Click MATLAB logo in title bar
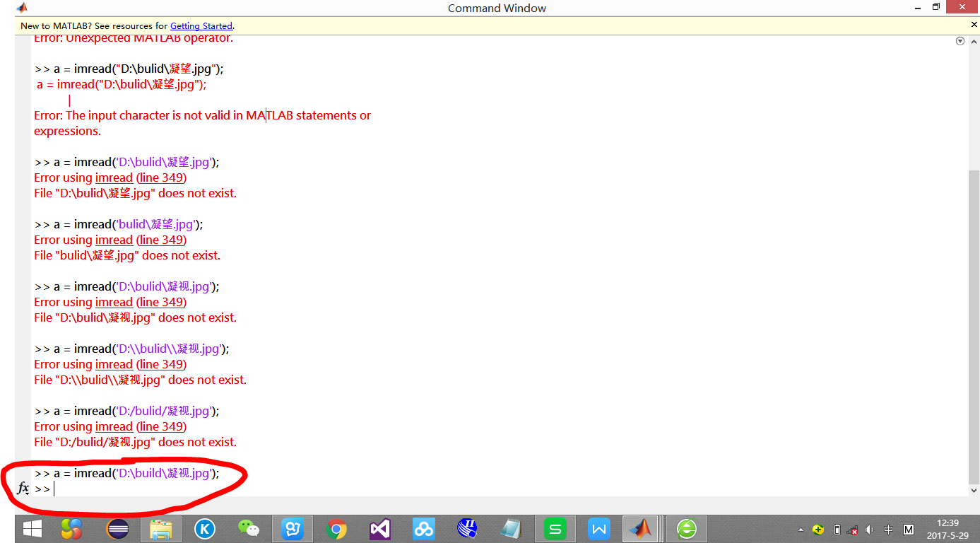Screen dimensions: 980x543 click(22, 8)
